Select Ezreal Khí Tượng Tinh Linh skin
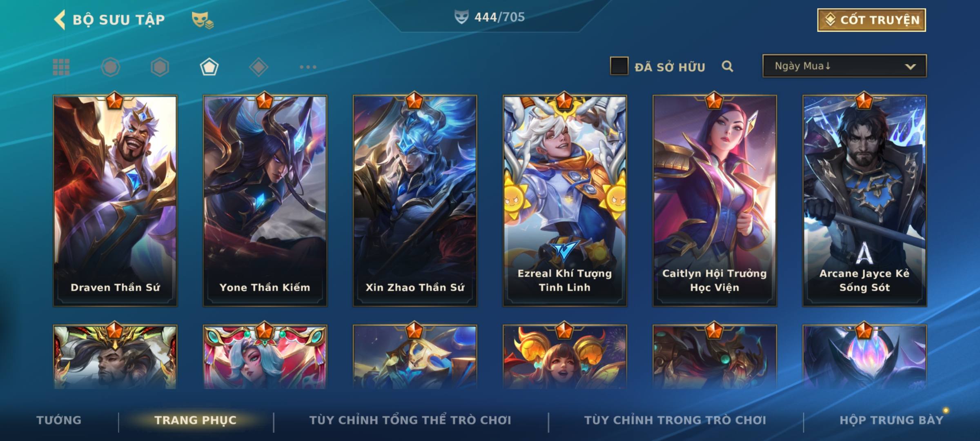 (565, 200)
